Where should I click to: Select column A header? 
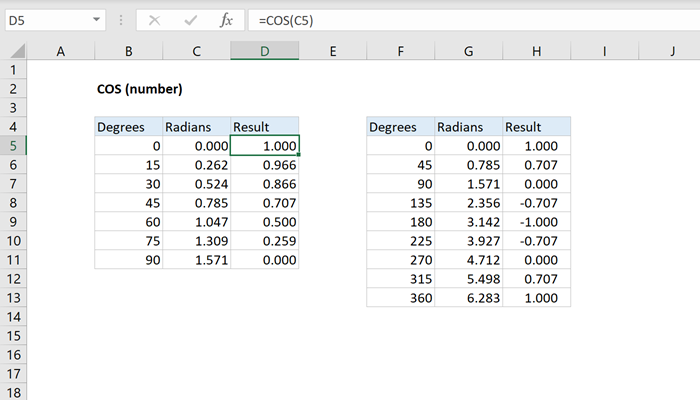click(x=60, y=51)
